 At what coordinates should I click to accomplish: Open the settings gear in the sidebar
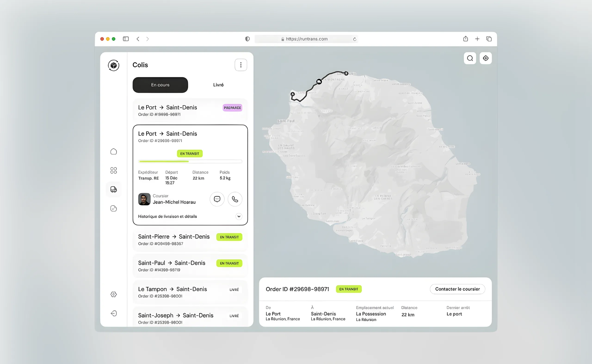click(114, 294)
